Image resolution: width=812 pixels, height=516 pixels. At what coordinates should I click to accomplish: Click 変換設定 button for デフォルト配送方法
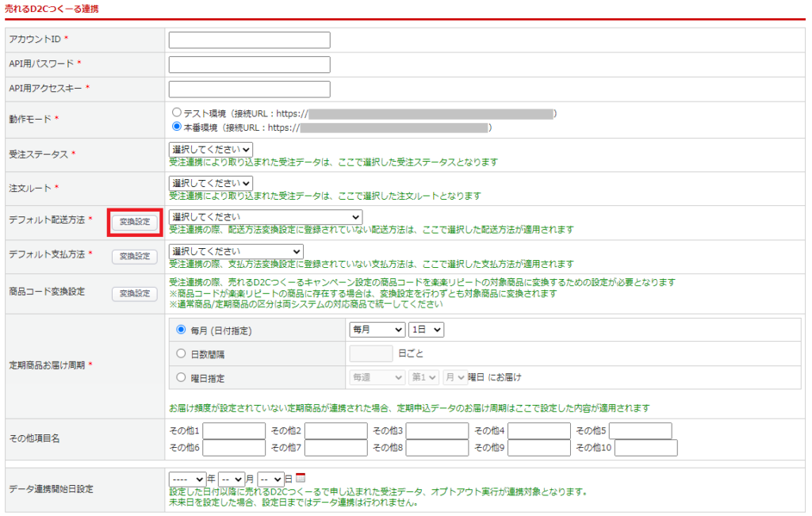tap(134, 222)
